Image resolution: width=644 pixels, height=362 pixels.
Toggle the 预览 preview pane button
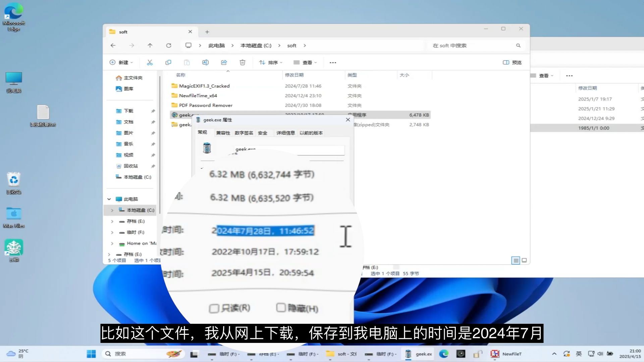point(512,63)
